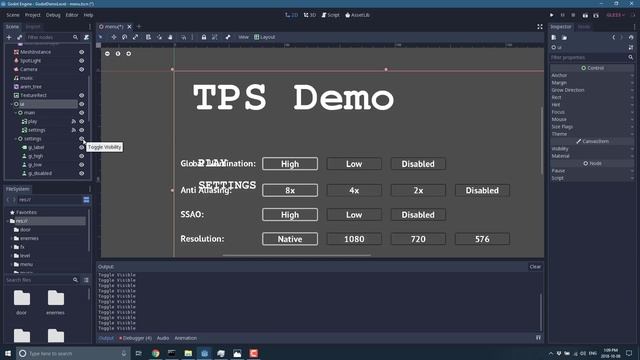Viewport: 640px width, 360px height.
Task: Toggle distraction-free mode expand icon
Action: 540,27
